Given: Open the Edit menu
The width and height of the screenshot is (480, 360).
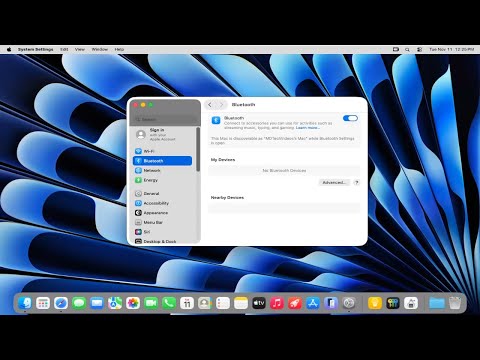Looking at the screenshot, I should pos(64,49).
